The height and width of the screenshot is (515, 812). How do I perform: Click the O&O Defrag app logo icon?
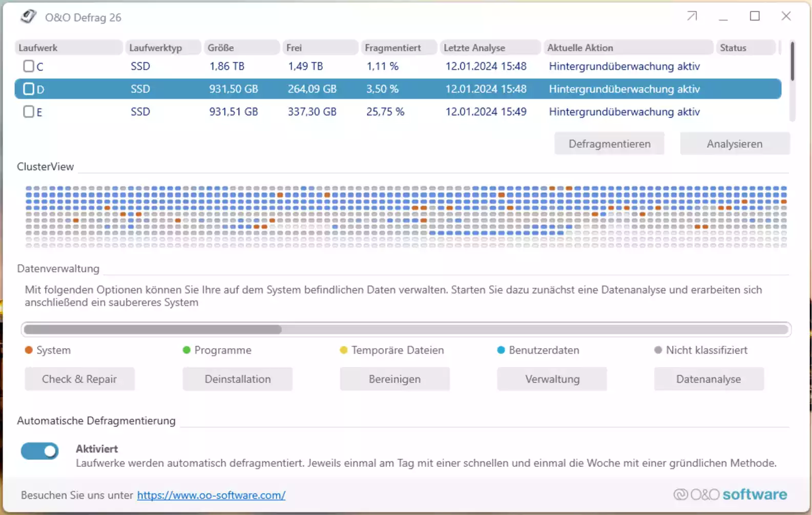point(28,17)
